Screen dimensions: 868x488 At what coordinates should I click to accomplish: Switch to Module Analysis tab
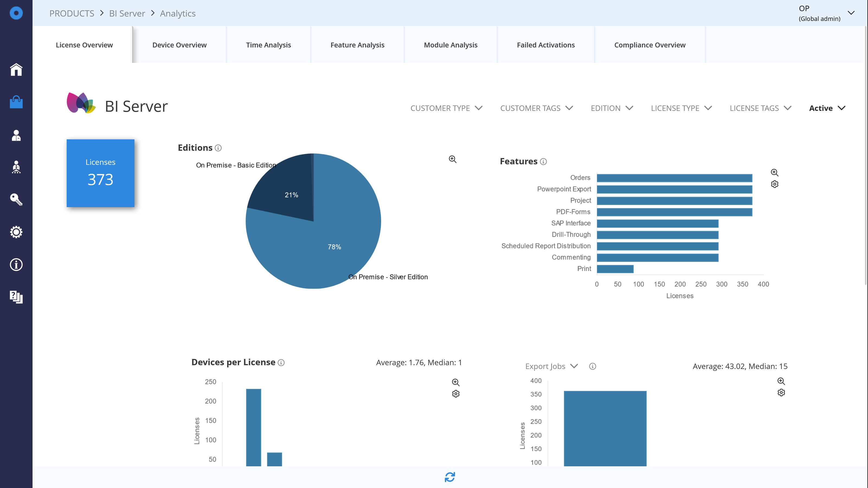click(451, 45)
